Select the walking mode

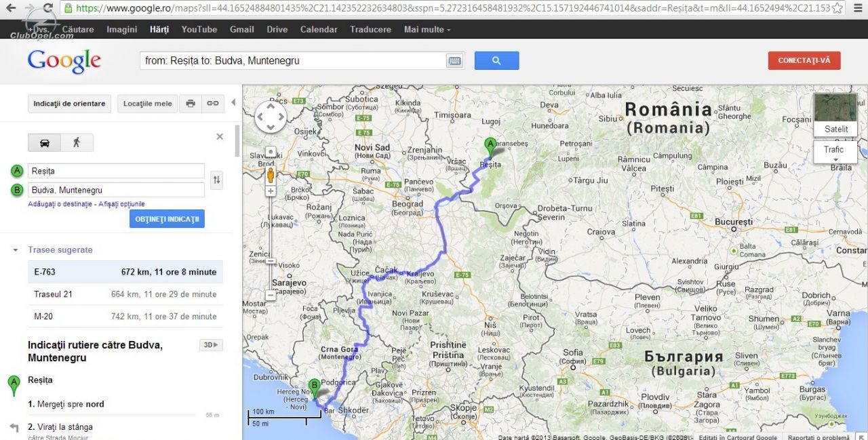[x=77, y=142]
